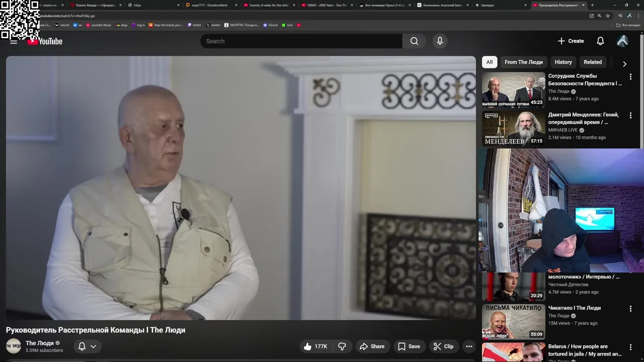Select the All filter chip

point(490,62)
